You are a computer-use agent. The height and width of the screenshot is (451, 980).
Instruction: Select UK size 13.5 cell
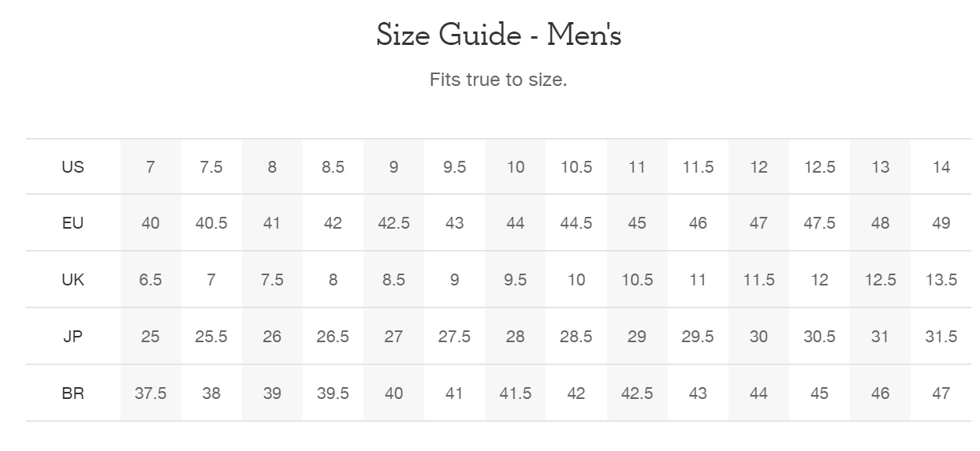pyautogui.click(x=941, y=280)
